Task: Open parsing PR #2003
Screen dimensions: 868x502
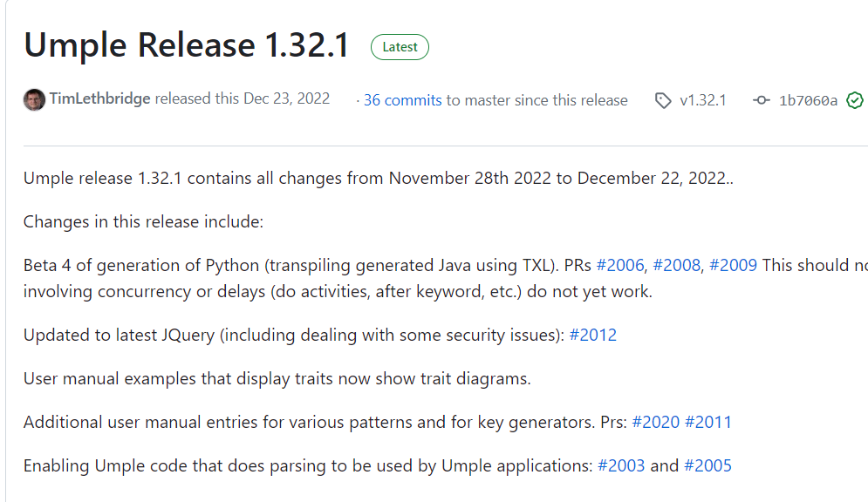Action: click(x=621, y=465)
